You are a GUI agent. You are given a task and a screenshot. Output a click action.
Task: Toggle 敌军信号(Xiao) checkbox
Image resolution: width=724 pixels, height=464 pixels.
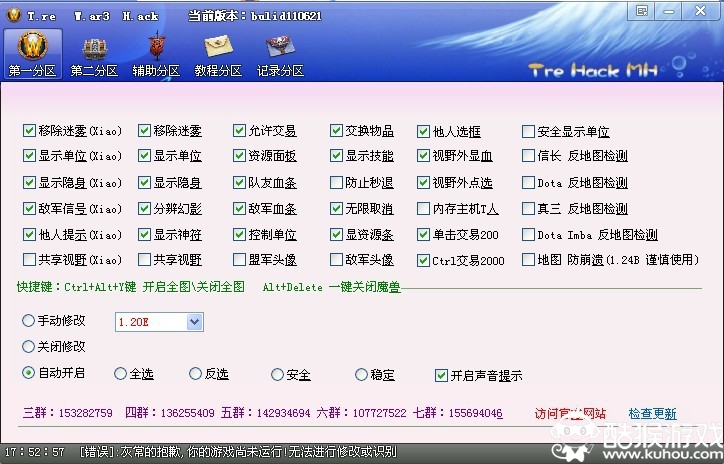coord(29,209)
